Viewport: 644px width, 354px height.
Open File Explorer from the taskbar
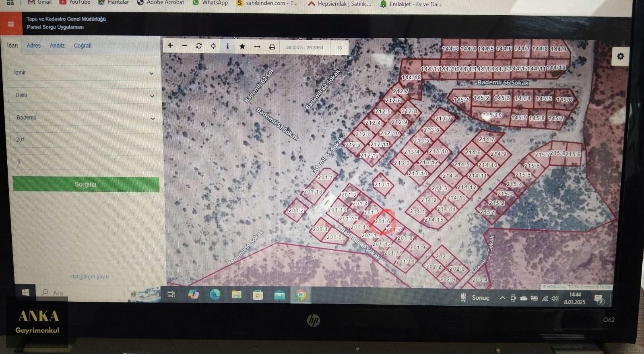pos(237,295)
